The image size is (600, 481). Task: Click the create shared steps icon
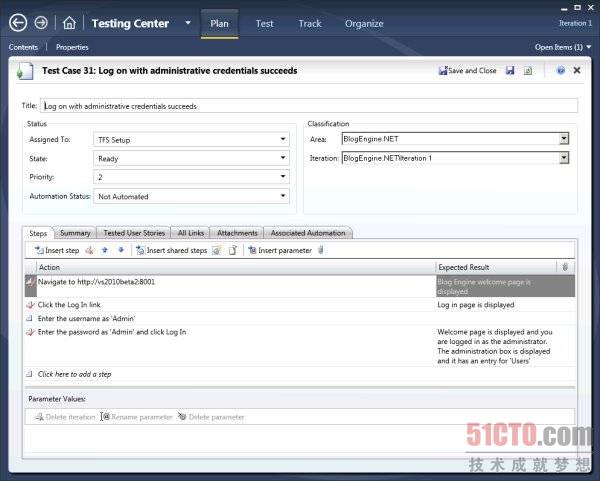(x=217, y=250)
